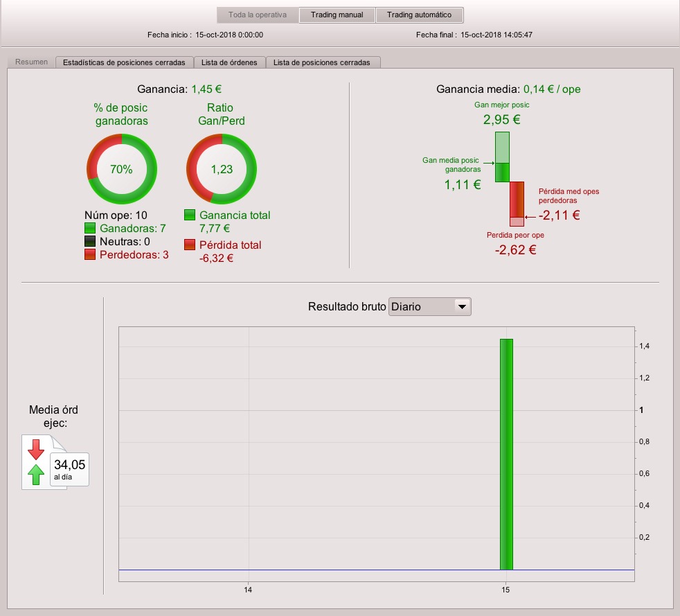
Task: Click the 7,77 € total gain value
Action: click(214, 228)
